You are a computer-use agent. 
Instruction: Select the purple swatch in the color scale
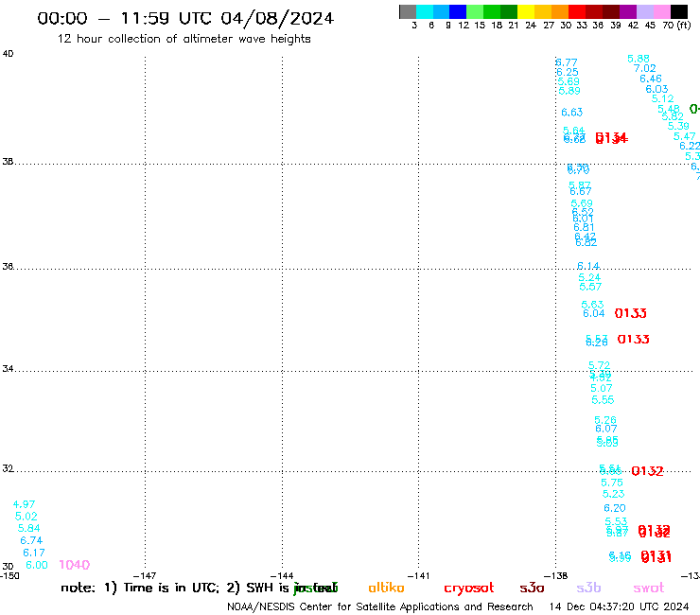[628, 11]
